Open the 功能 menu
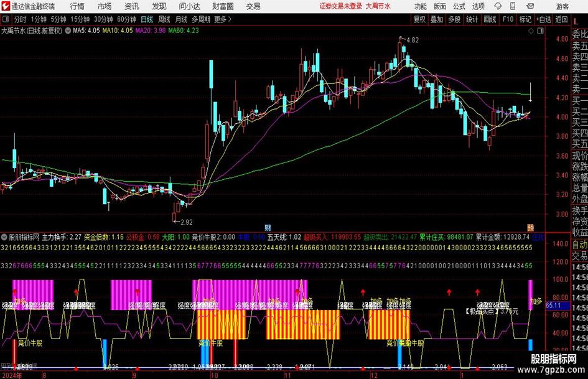The width and height of the screenshot is (588, 379). click(x=421, y=6)
